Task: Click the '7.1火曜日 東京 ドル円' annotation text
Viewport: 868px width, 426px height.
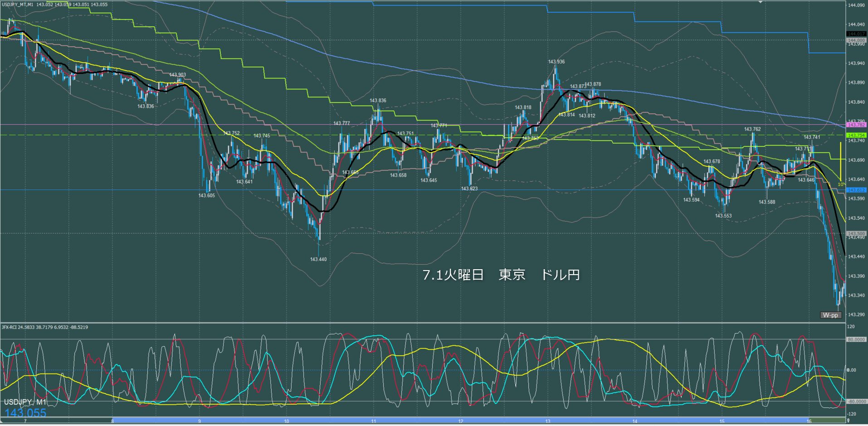Action: (501, 275)
